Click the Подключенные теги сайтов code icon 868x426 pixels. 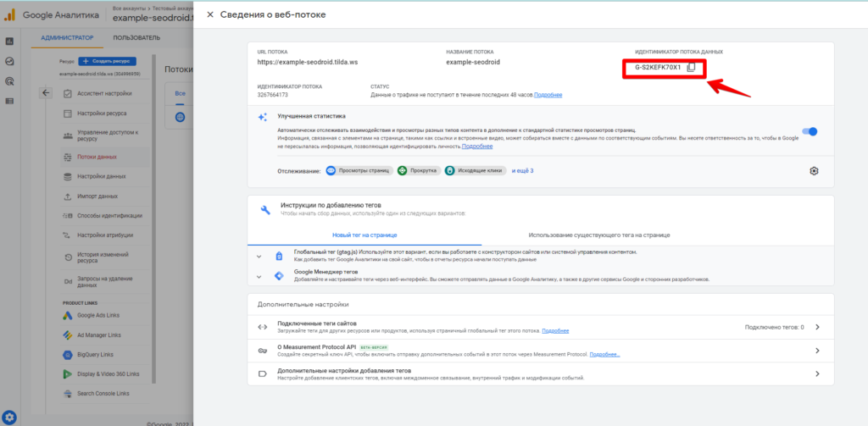click(263, 327)
